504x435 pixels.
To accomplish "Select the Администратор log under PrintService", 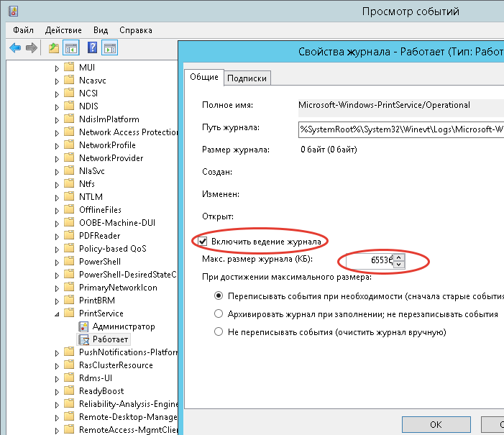I will (x=123, y=326).
